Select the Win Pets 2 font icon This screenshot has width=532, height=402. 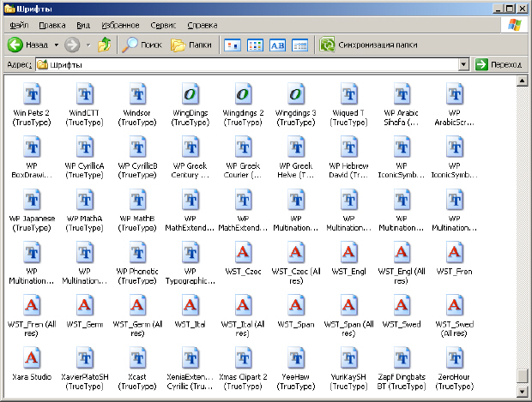tap(32, 94)
